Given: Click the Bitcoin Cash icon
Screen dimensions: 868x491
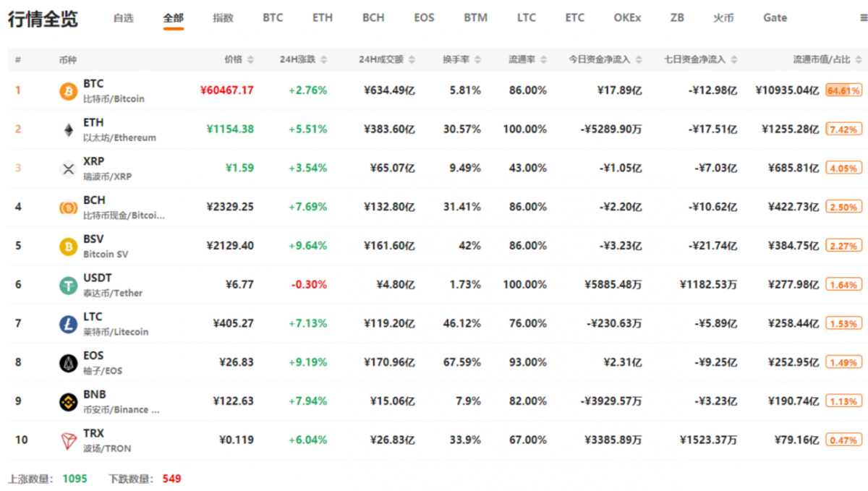Looking at the screenshot, I should (68, 208).
